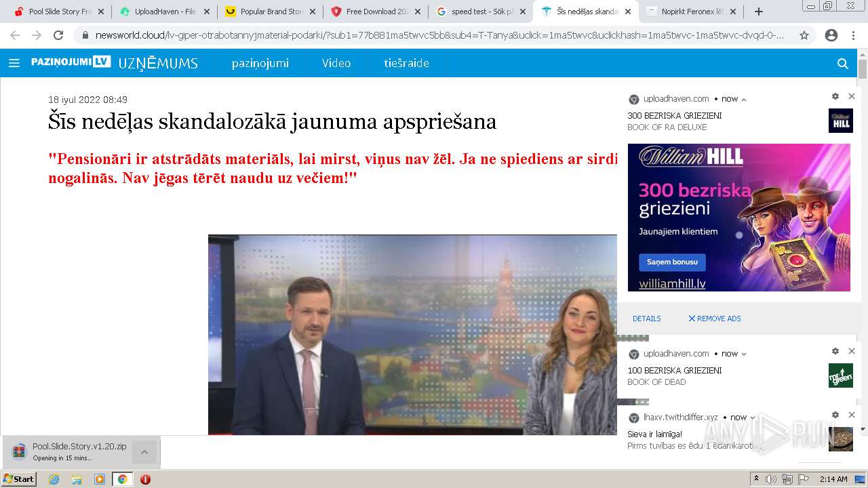
Task: Open Internet Explorer from taskbar
Action: click(x=54, y=479)
